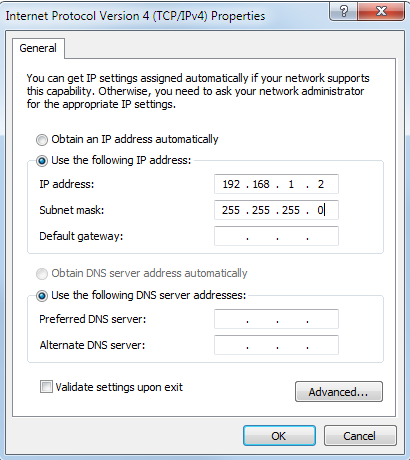Enable Validate settings upon exit checkbox

46,387
